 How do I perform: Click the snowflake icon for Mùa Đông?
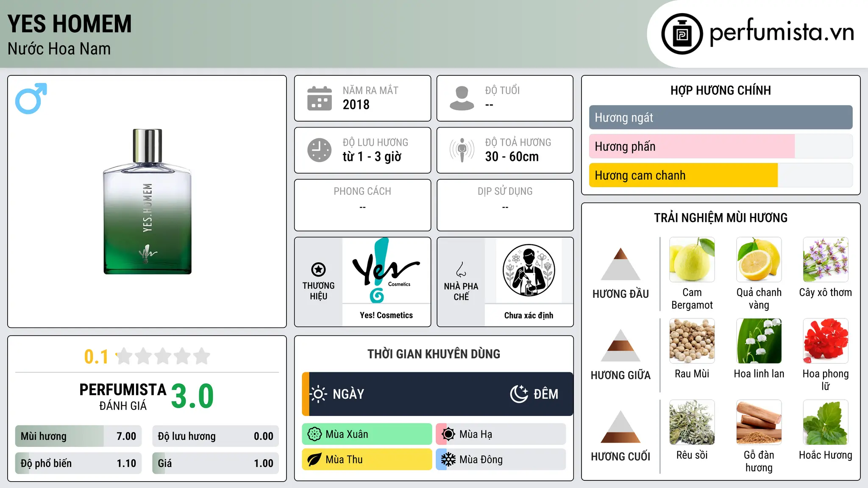[x=448, y=460]
